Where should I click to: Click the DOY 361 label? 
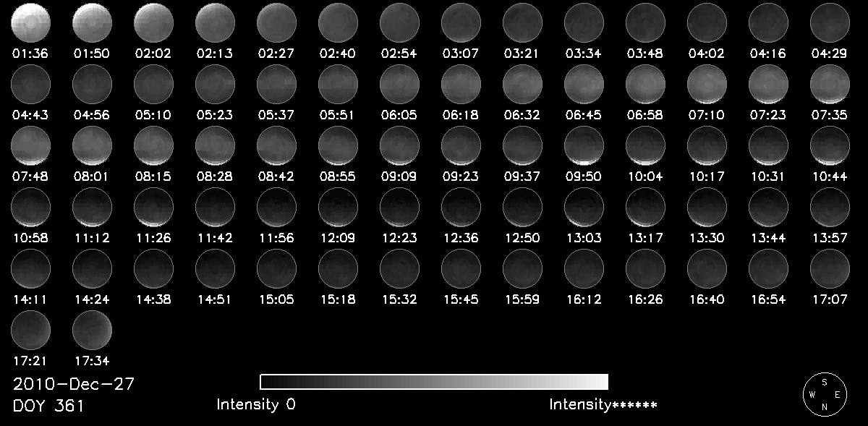pyautogui.click(x=48, y=406)
